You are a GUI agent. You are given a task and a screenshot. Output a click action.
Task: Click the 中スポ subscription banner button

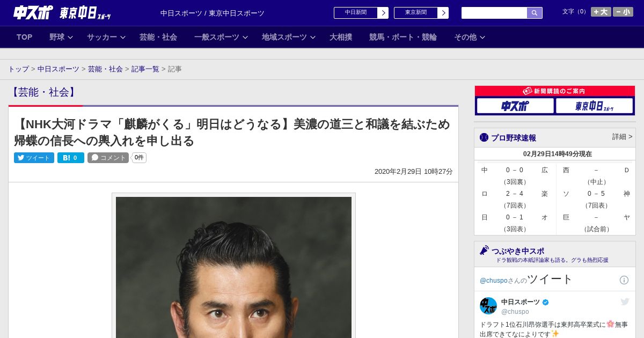515,106
